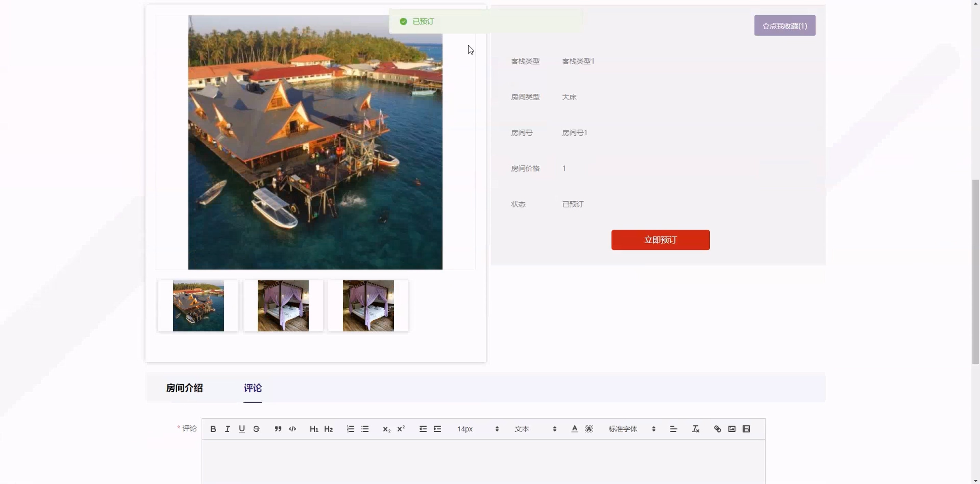This screenshot has height=484, width=980.
Task: Select the third bedroom thumbnail
Action: pos(368,306)
